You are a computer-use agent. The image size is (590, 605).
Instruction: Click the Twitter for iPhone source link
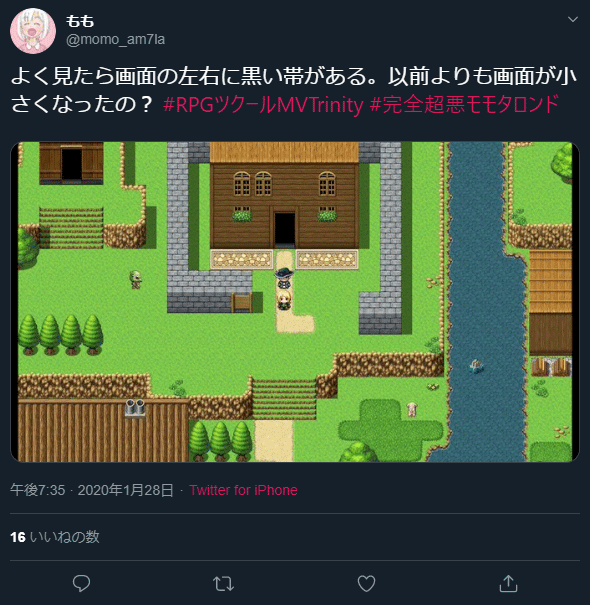(x=243, y=490)
